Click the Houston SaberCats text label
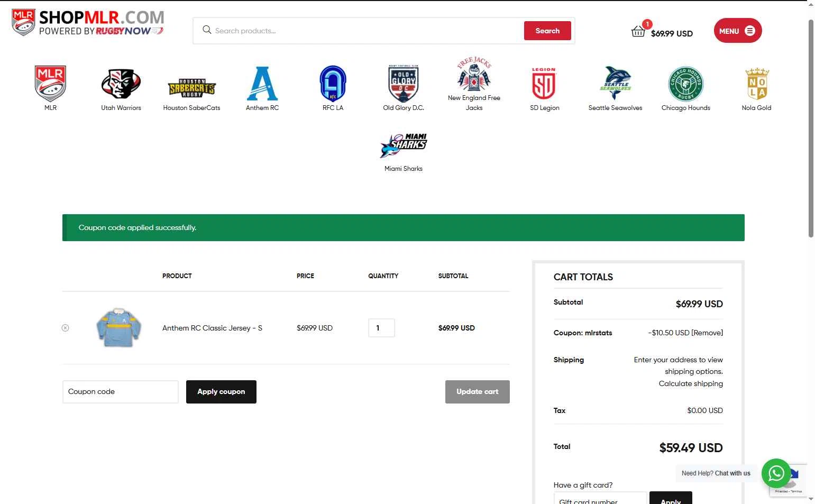 click(191, 108)
